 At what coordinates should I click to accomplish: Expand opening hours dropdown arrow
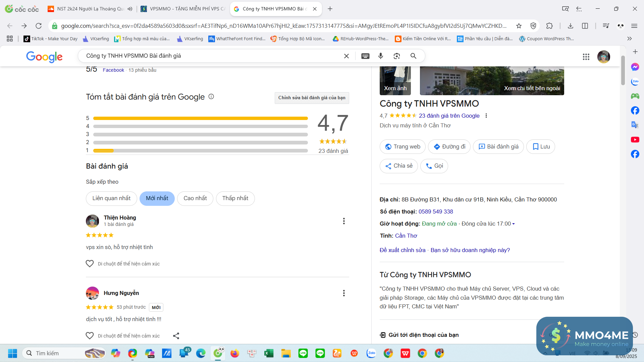(x=514, y=224)
